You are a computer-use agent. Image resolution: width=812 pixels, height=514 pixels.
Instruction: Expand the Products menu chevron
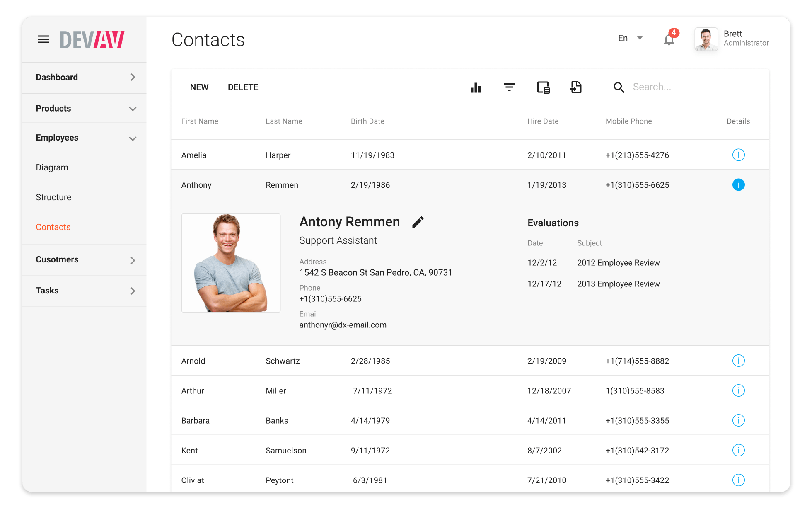click(x=133, y=109)
